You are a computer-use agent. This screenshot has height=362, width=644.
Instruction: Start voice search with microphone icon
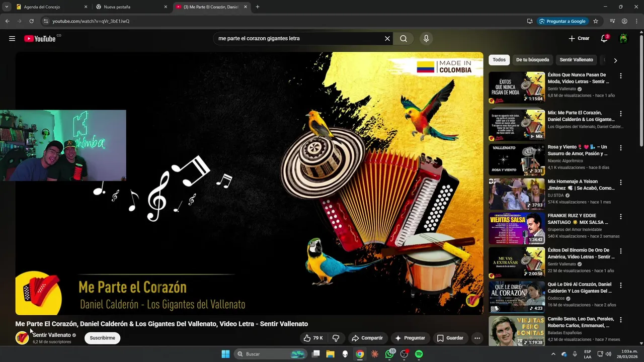(426, 39)
